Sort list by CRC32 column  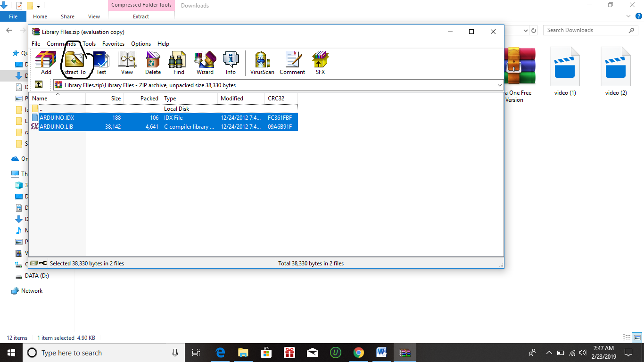(x=281, y=99)
